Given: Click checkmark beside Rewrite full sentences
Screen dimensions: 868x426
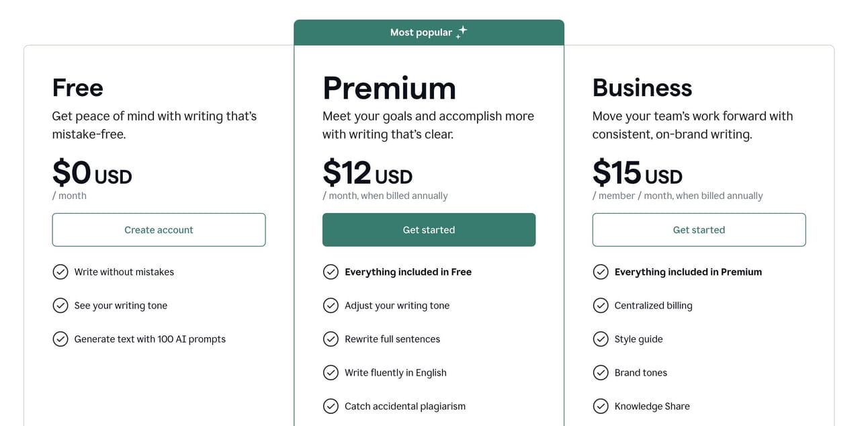Looking at the screenshot, I should pos(331,339).
